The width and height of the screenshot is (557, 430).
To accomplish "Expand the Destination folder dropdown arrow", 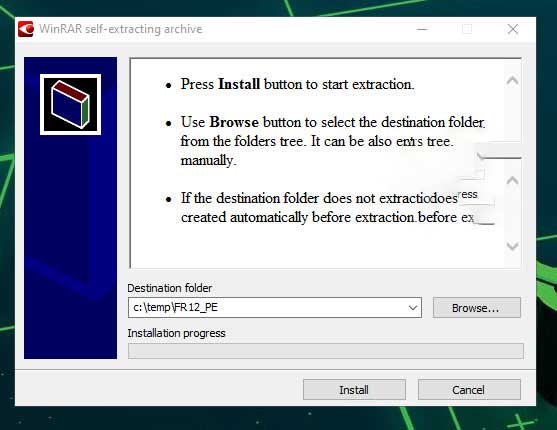I will pyautogui.click(x=412, y=307).
